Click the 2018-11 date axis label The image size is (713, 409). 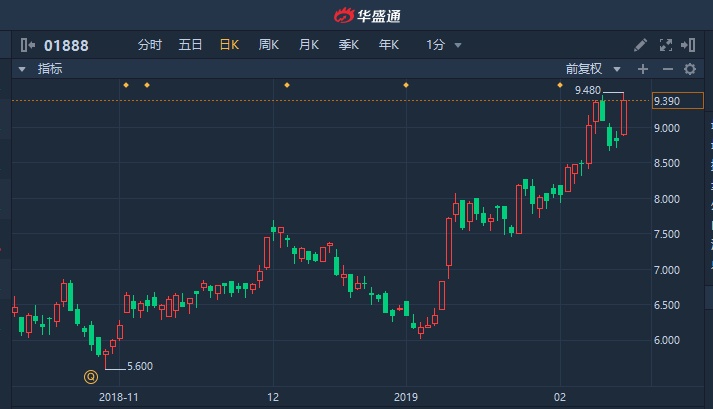pos(119,397)
